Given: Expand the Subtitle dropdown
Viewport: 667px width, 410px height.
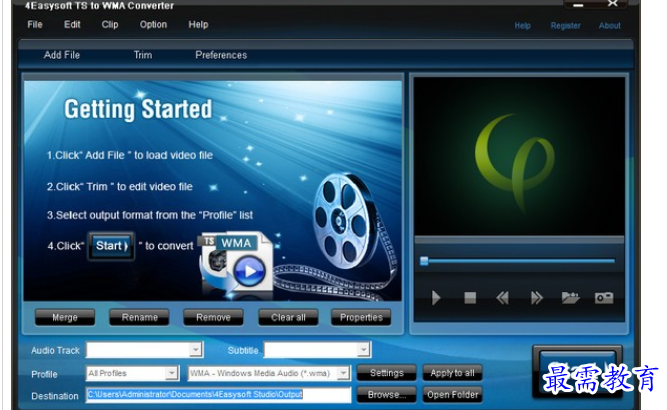Looking at the screenshot, I should [x=363, y=350].
